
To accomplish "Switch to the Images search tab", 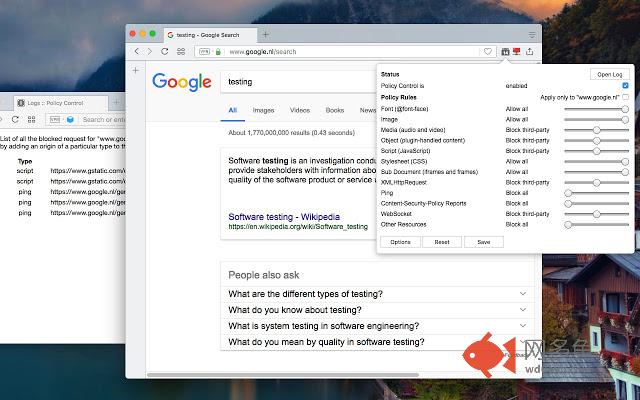I will click(264, 110).
